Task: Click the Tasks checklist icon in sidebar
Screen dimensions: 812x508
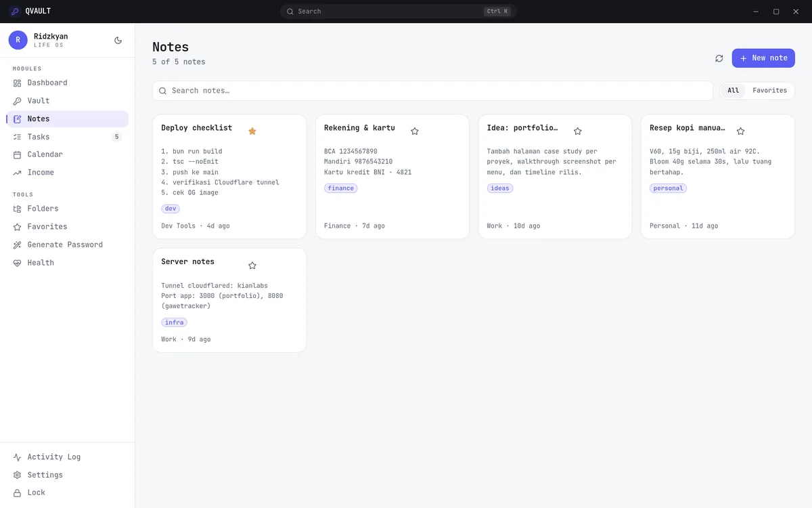Action: tap(18, 137)
